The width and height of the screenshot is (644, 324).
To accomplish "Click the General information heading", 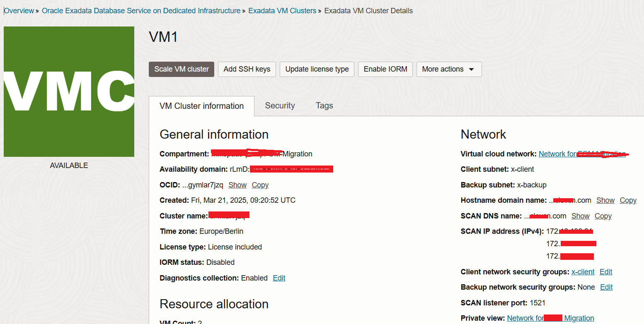I will point(214,134).
